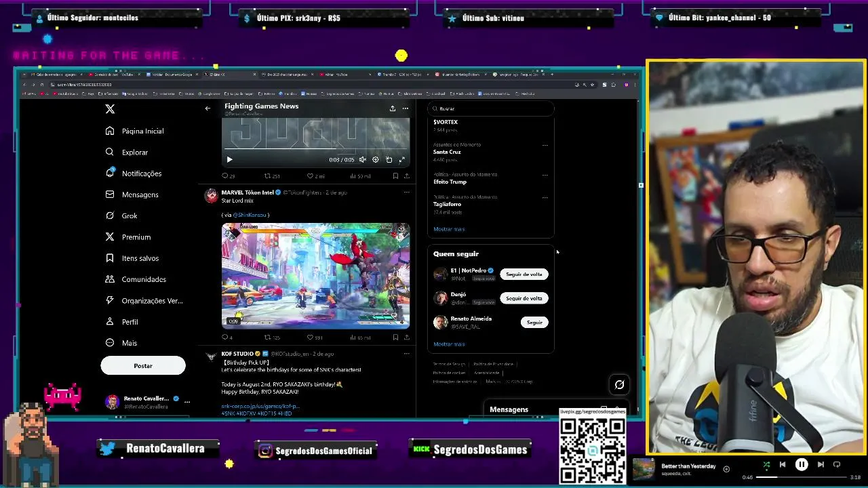Skip to next track in player
Viewport: 868px width, 488px height.
[x=821, y=465]
